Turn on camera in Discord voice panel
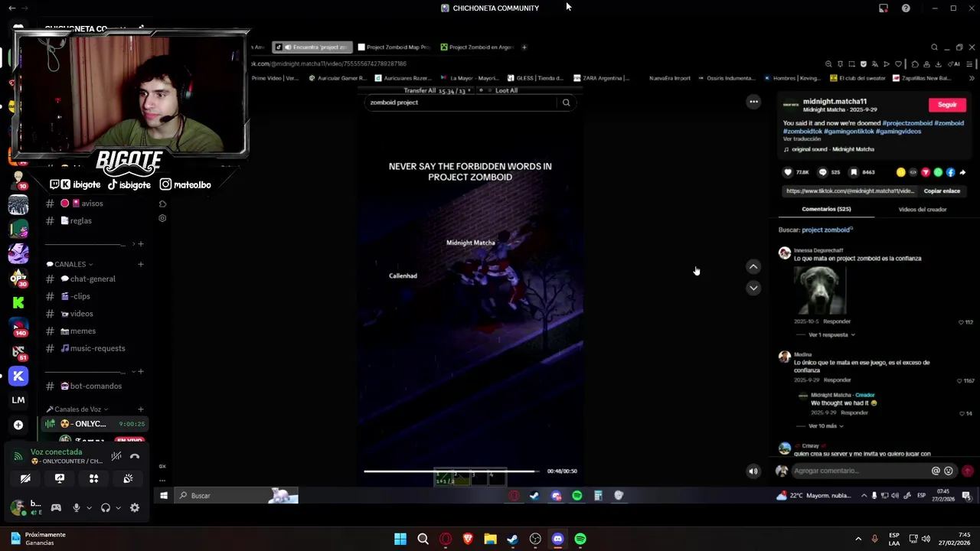 tap(25, 478)
